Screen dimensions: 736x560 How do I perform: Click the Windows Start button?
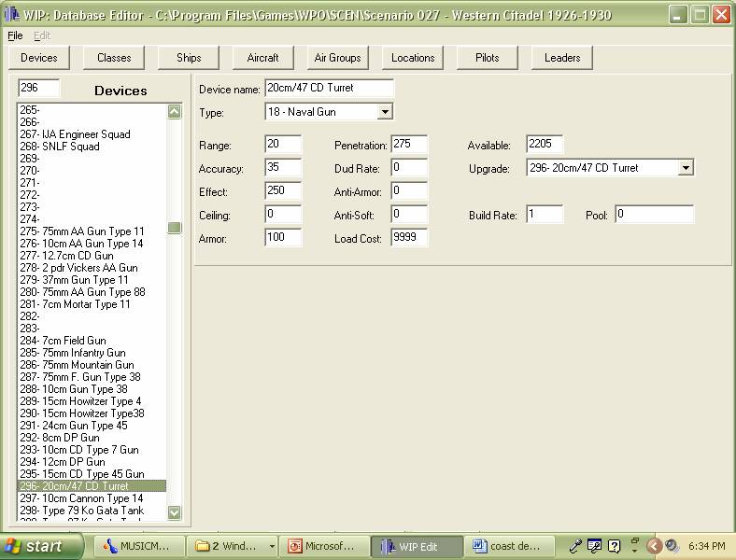point(41,546)
